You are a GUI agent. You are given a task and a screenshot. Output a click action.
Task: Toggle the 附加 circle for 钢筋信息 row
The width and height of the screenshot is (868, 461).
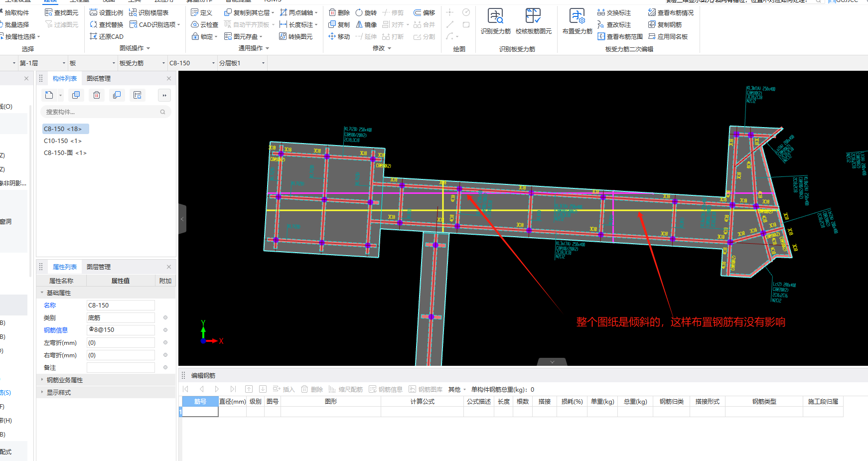point(165,330)
